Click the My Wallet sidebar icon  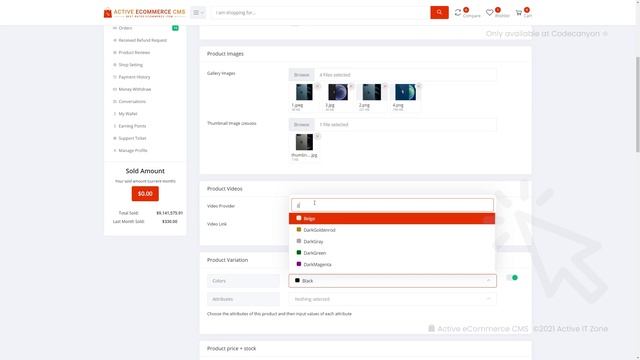pos(115,114)
